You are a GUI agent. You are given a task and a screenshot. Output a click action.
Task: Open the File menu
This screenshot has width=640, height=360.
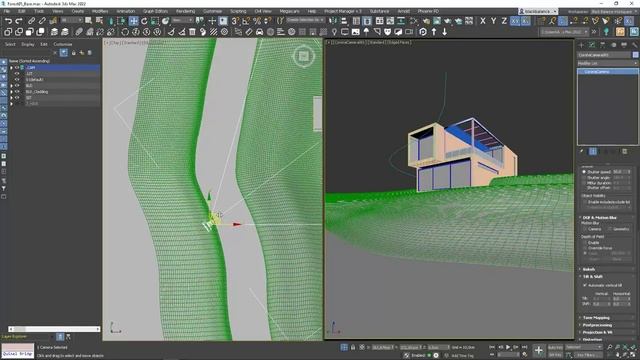7,11
